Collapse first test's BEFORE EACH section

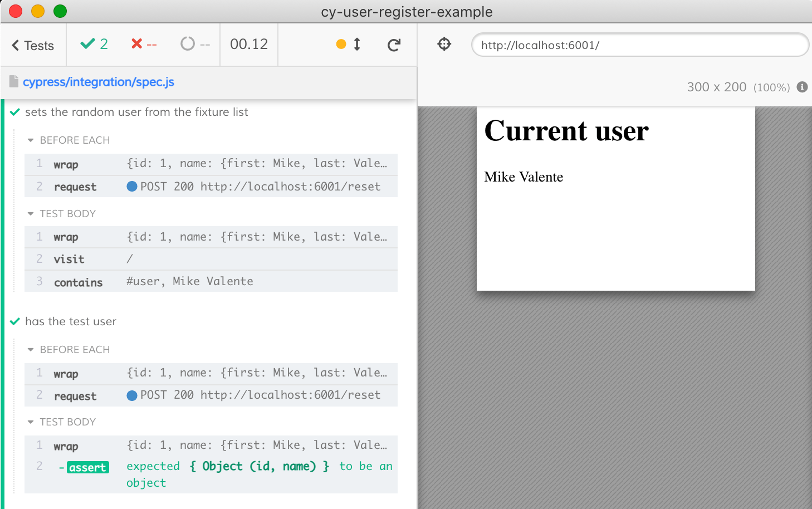(x=69, y=140)
